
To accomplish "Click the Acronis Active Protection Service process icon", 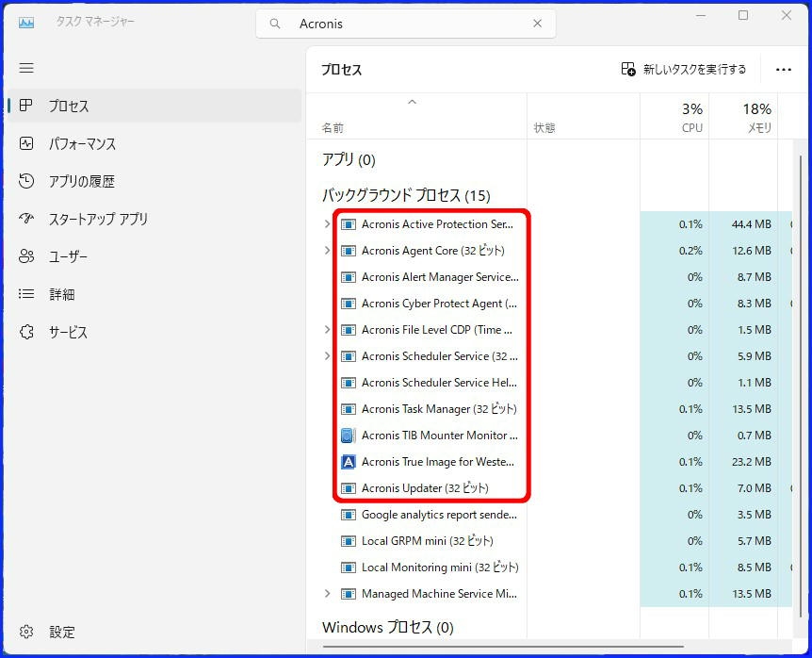I will coord(349,224).
